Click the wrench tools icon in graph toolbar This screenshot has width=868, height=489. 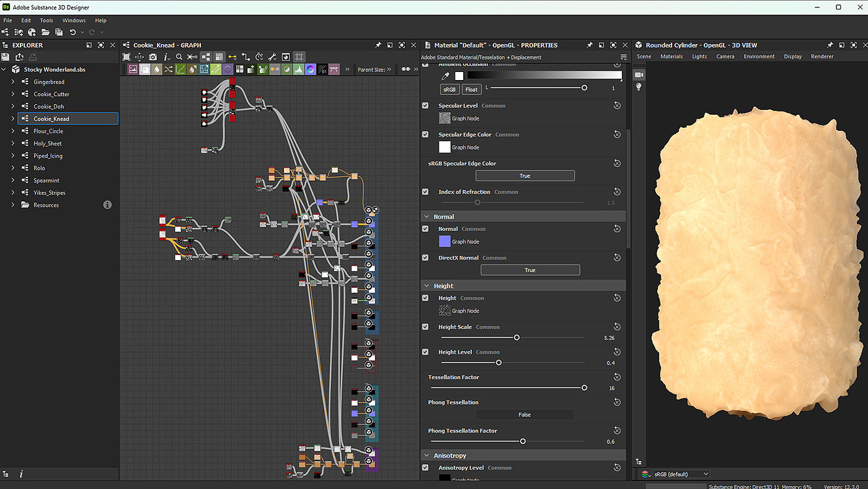click(x=272, y=56)
